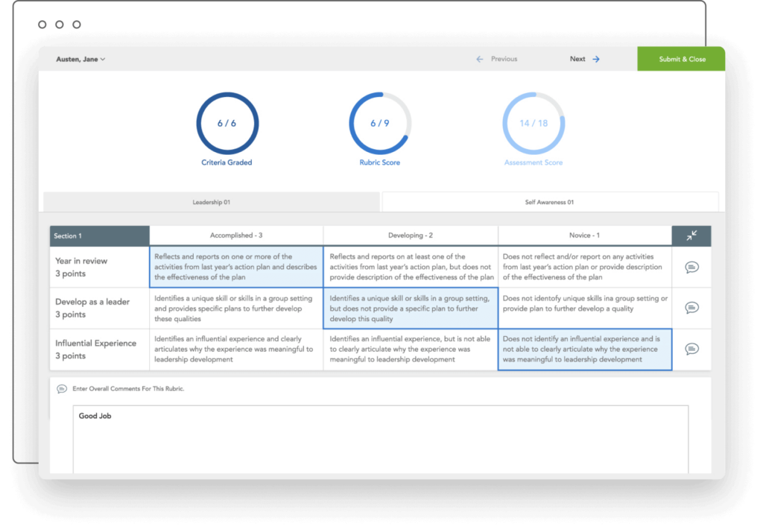Collapse the rubric table with the arrows icon
The height and width of the screenshot is (532, 763).
692,235
